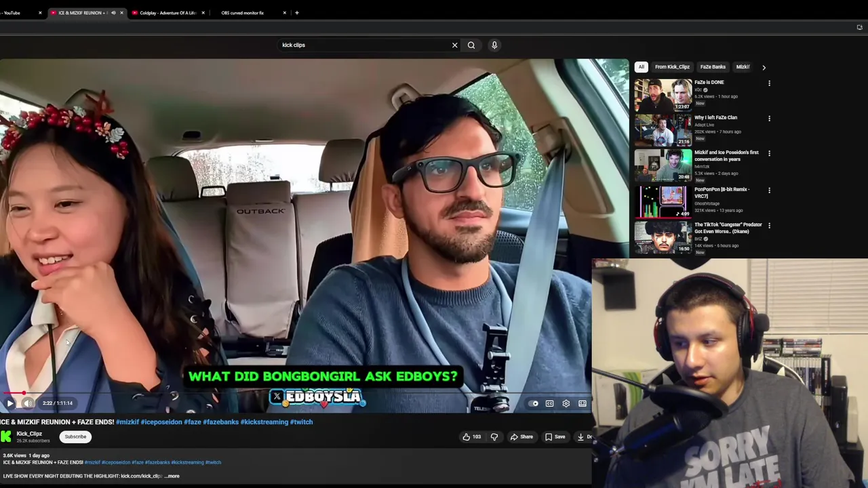868x488 pixels.
Task: Click the #fazebanks hashtag in the title
Action: click(220, 422)
